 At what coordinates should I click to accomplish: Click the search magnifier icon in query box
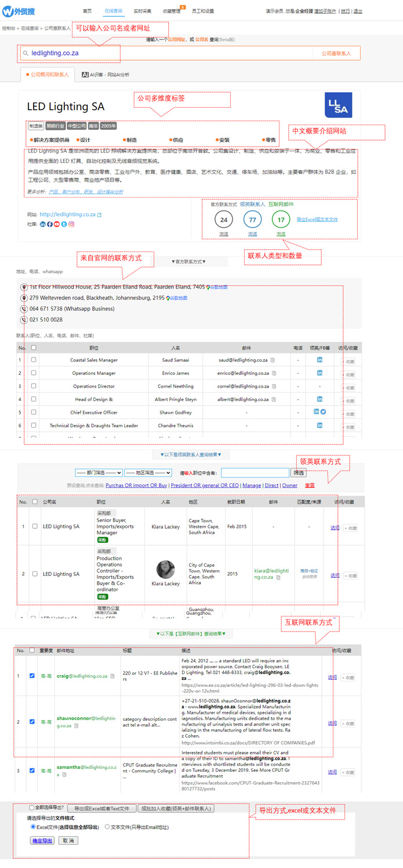(26, 53)
